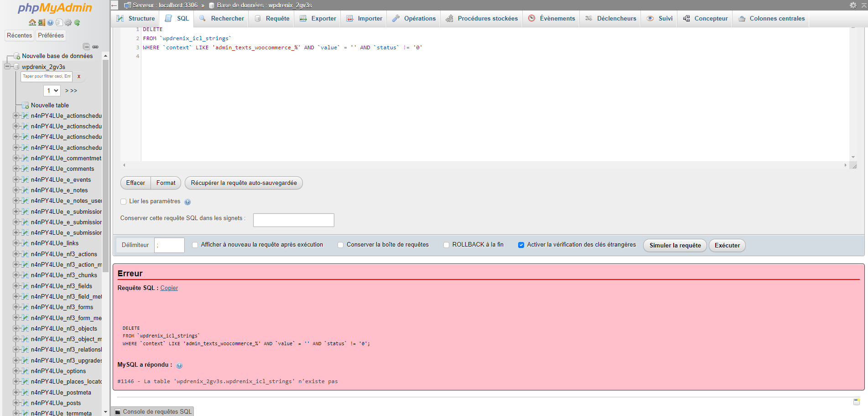Expand the n4nPY4LUe_nf3_chunks table node
Viewport: 868px width, 416px height.
(16, 275)
